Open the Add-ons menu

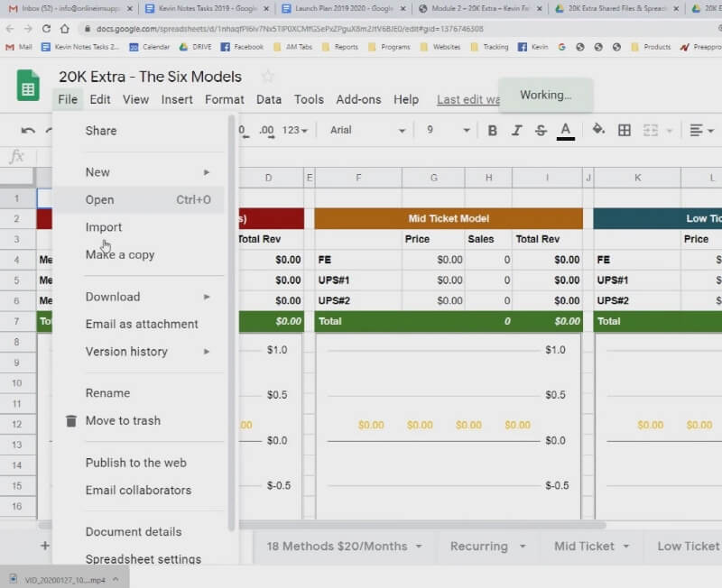click(x=358, y=99)
